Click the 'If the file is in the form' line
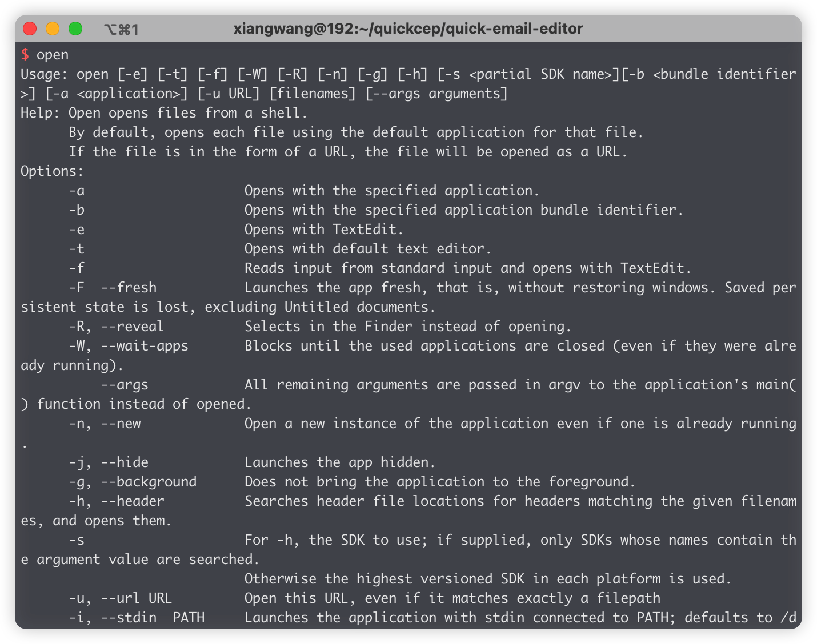This screenshot has width=817, height=644. pyautogui.click(x=348, y=152)
